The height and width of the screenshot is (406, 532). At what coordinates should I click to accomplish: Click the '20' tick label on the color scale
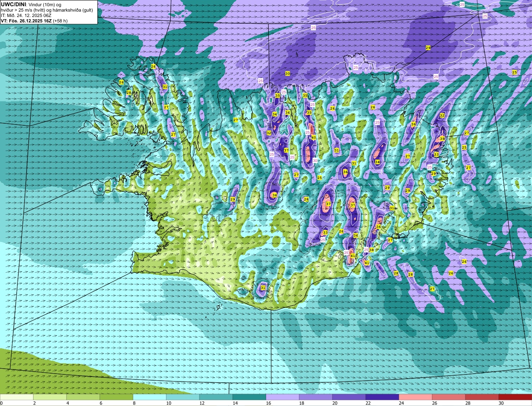(335, 403)
